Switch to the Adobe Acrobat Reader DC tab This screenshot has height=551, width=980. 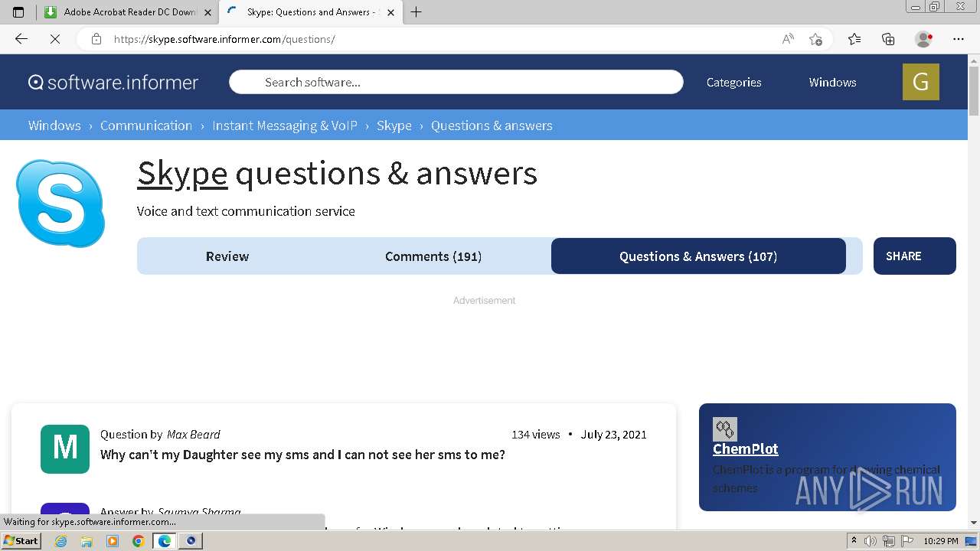(129, 12)
